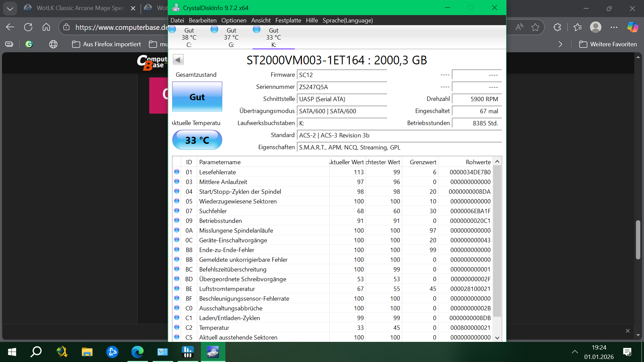This screenshot has width=644, height=362.
Task: Open File Explorer from the taskbar
Action: (87, 352)
